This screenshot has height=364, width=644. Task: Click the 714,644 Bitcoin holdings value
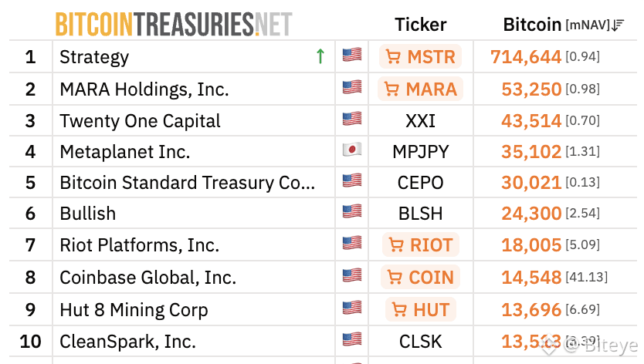coord(526,57)
